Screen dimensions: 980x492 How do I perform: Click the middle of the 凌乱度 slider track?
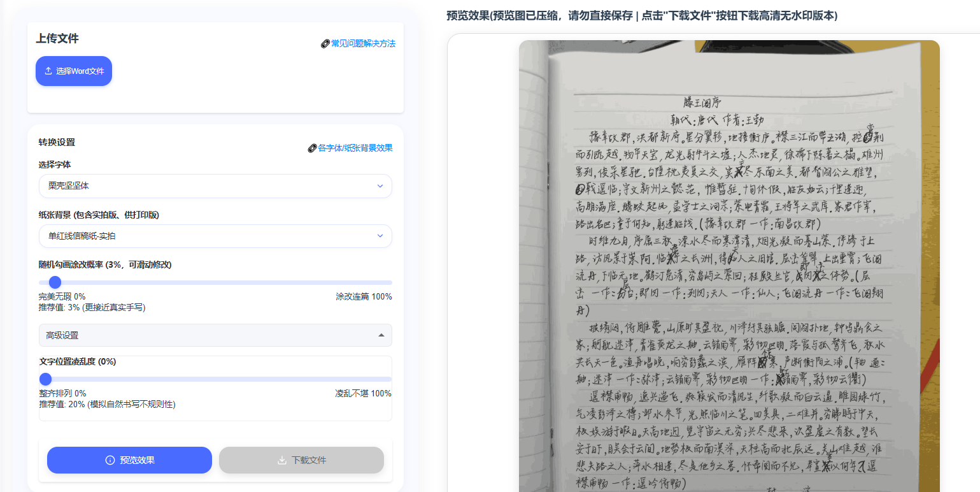point(215,379)
